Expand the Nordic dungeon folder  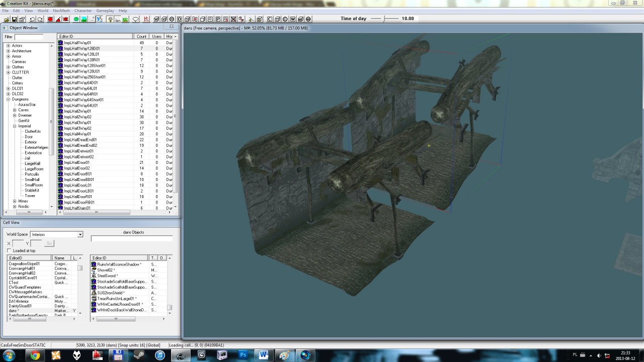15,207
